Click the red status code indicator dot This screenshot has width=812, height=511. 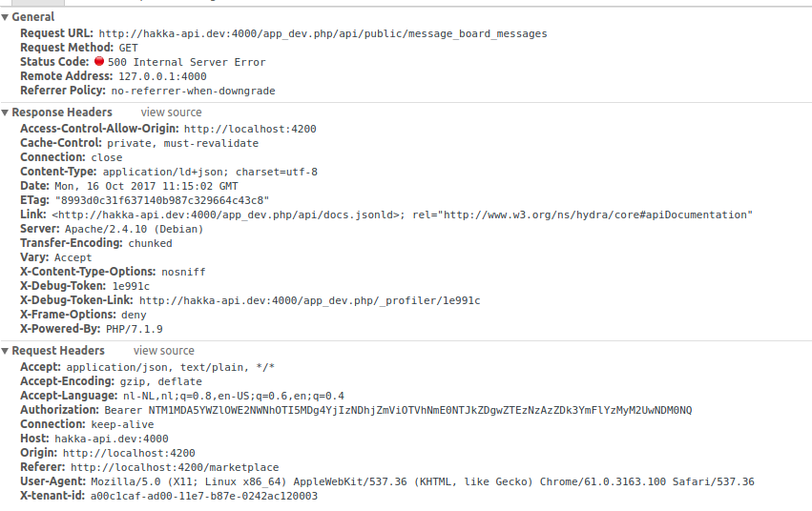pyautogui.click(x=99, y=61)
